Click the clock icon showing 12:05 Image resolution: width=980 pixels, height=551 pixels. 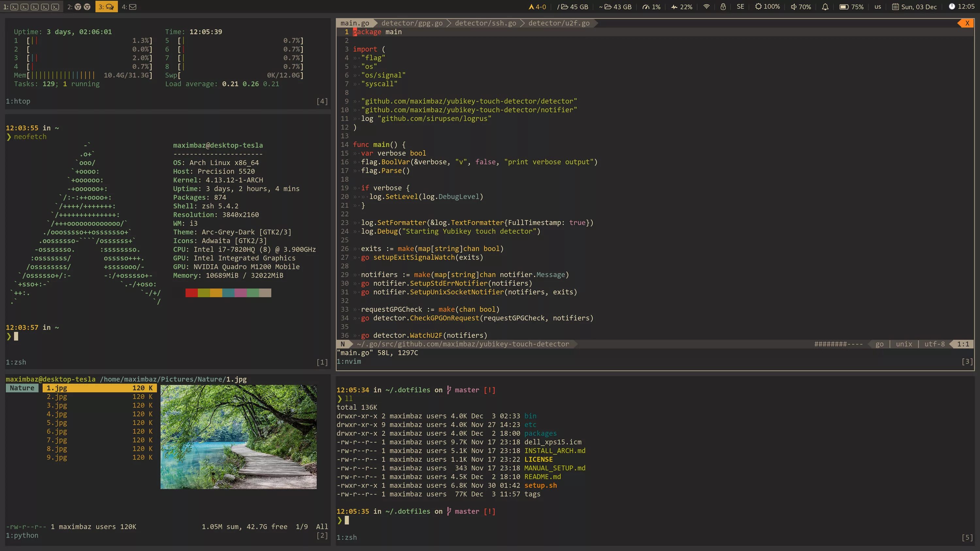click(952, 7)
